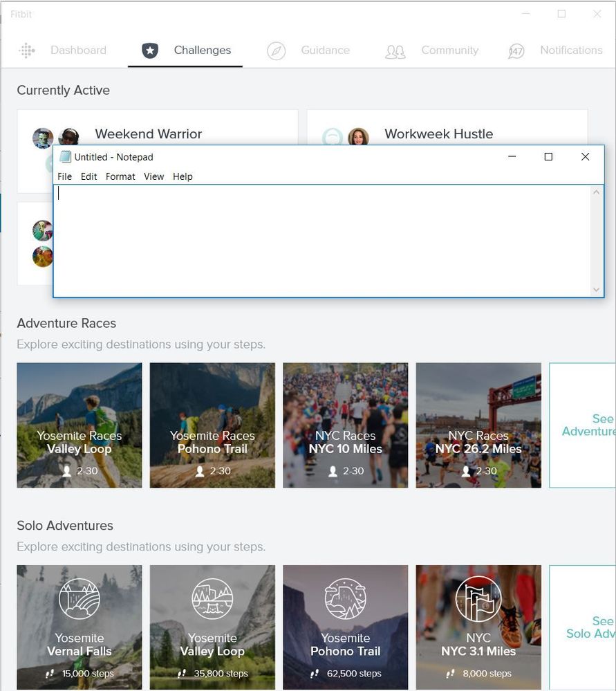The height and width of the screenshot is (691, 616).
Task: Click the green monster avatar beside Weekend Warrior
Action: point(43,138)
